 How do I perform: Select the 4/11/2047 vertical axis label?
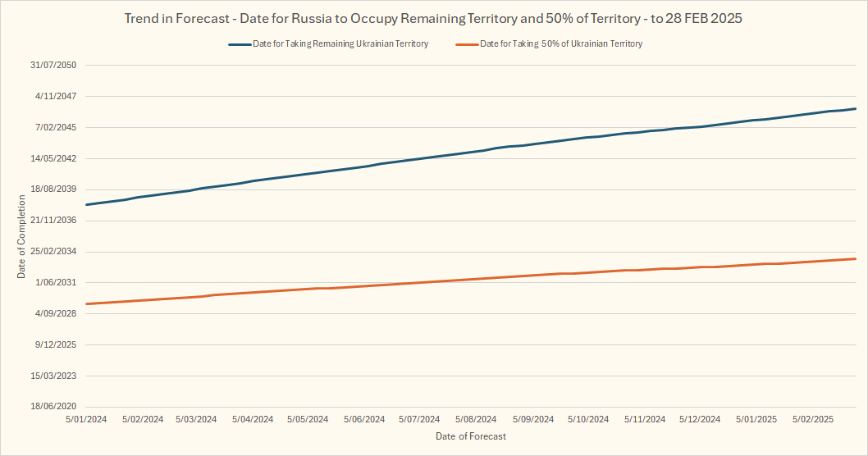[x=56, y=96]
